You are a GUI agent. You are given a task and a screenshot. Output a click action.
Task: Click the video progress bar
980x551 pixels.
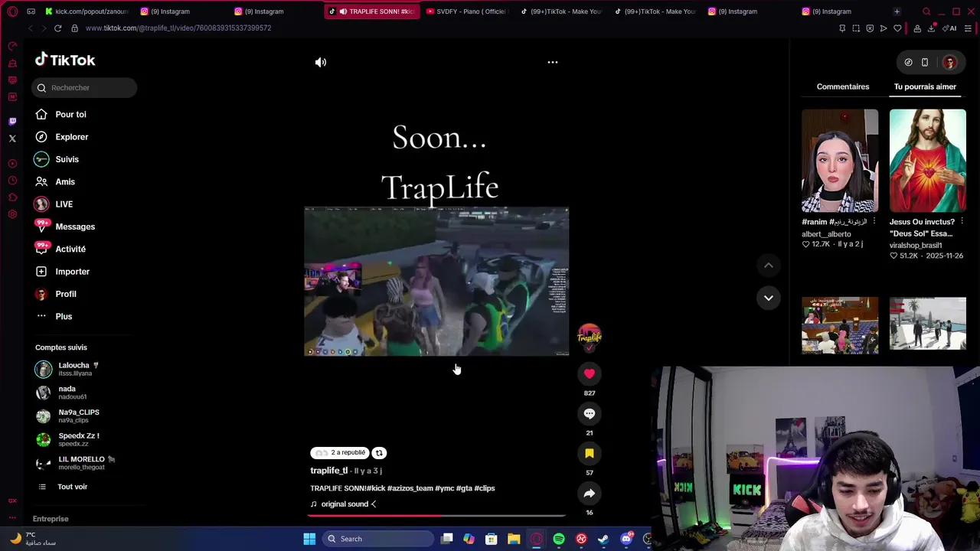click(x=436, y=516)
